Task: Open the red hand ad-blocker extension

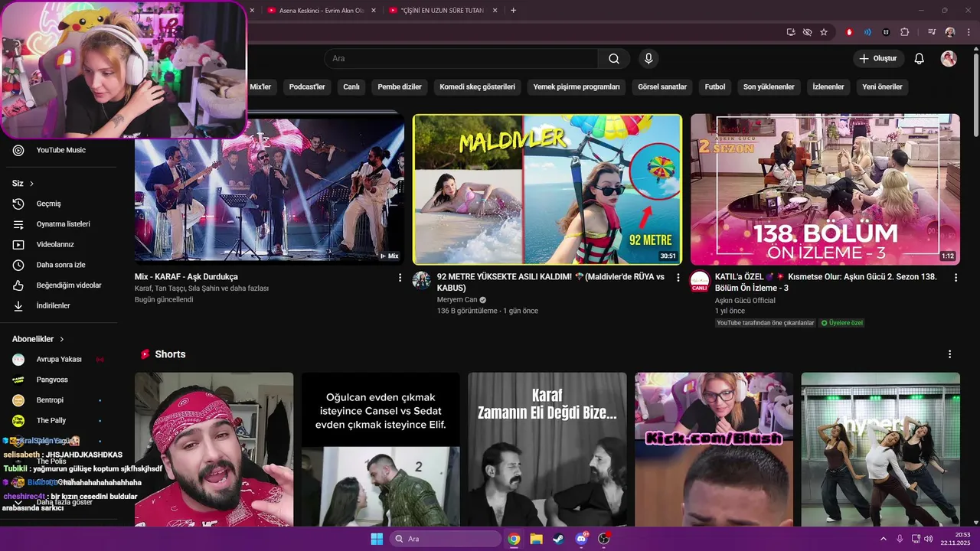Action: click(849, 32)
